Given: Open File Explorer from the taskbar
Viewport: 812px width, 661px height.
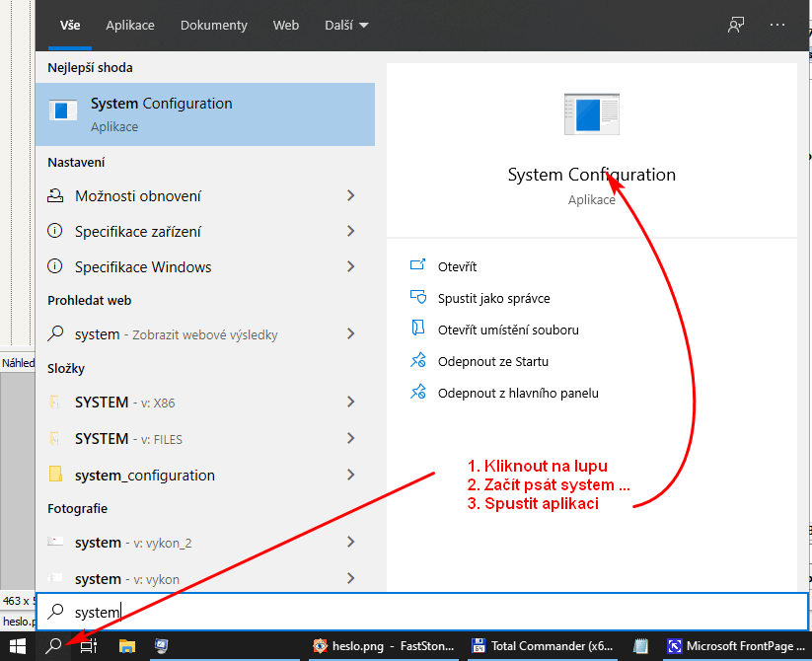Looking at the screenshot, I should 126,646.
